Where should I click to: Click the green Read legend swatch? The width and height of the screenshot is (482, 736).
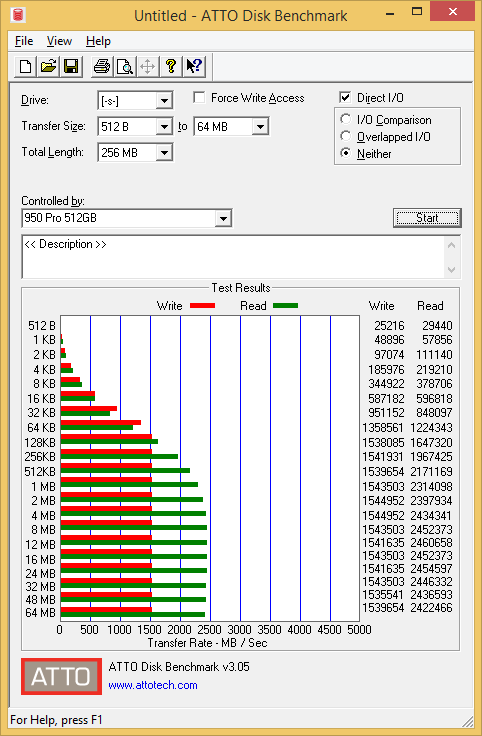[285, 306]
